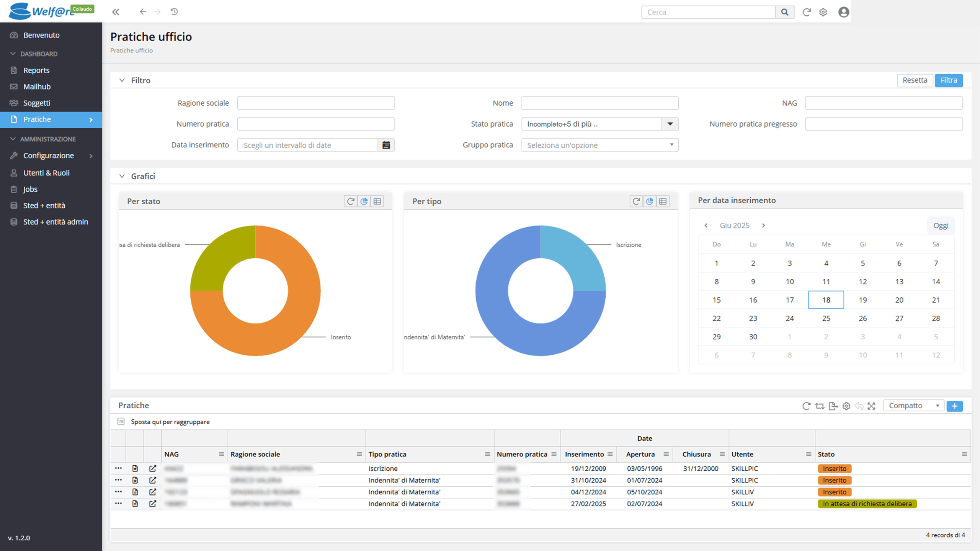Viewport: 980px width, 551px height.
Task: Open the three-dots menu of the Iscrizione row
Action: tap(118, 468)
